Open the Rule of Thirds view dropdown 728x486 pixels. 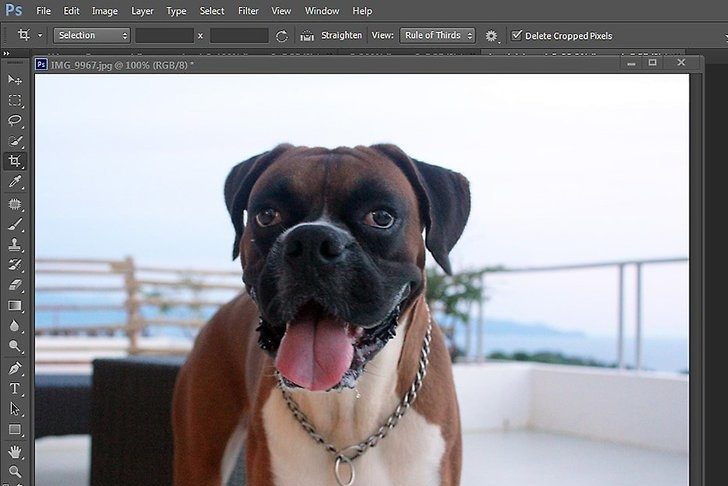[437, 35]
